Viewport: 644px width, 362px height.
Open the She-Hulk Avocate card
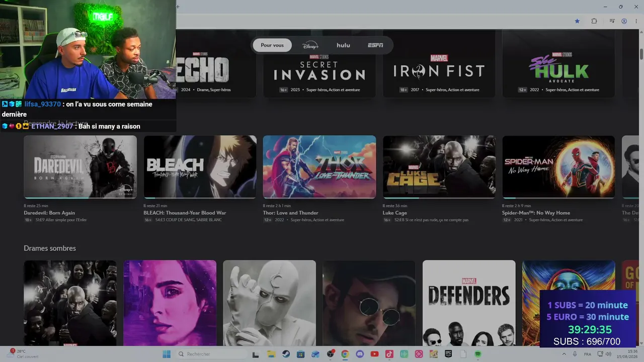click(558, 64)
